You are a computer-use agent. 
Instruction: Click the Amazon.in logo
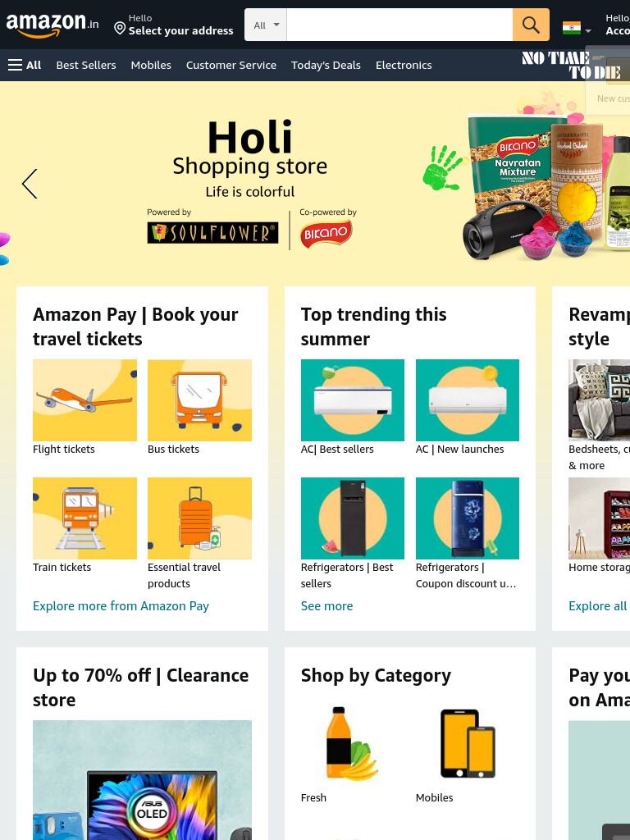pyautogui.click(x=52, y=25)
